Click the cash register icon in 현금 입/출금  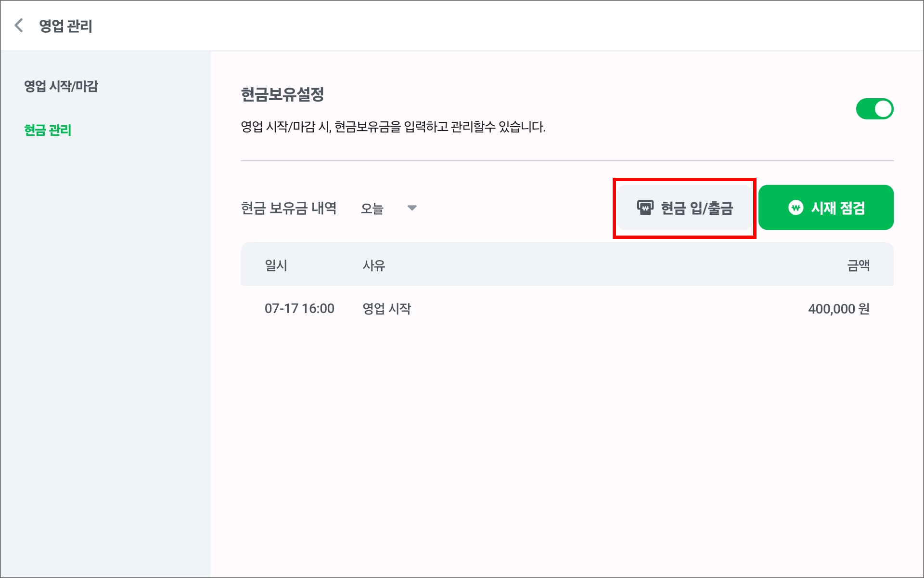point(645,208)
